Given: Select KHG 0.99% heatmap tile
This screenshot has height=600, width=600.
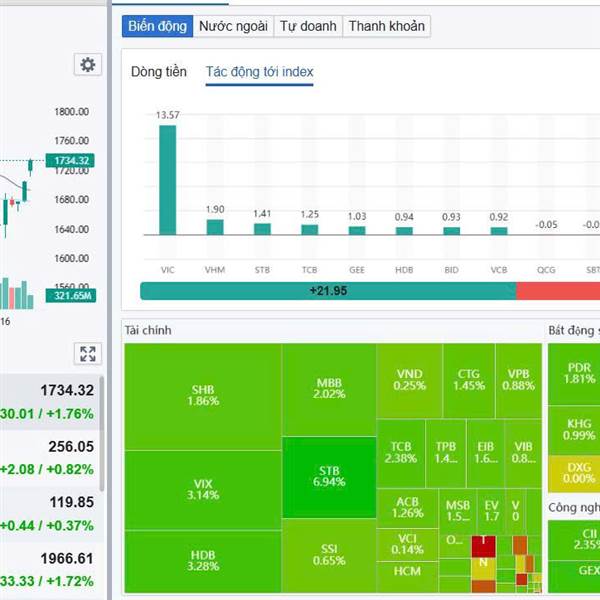Looking at the screenshot, I should [x=574, y=430].
